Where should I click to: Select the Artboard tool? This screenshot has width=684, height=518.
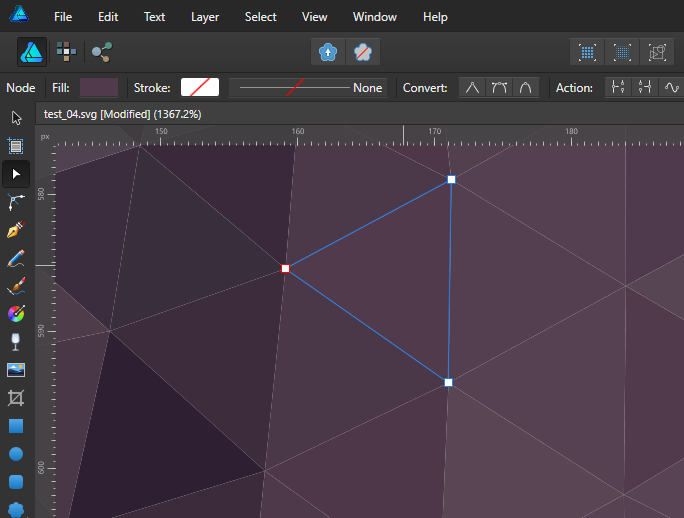(16, 146)
